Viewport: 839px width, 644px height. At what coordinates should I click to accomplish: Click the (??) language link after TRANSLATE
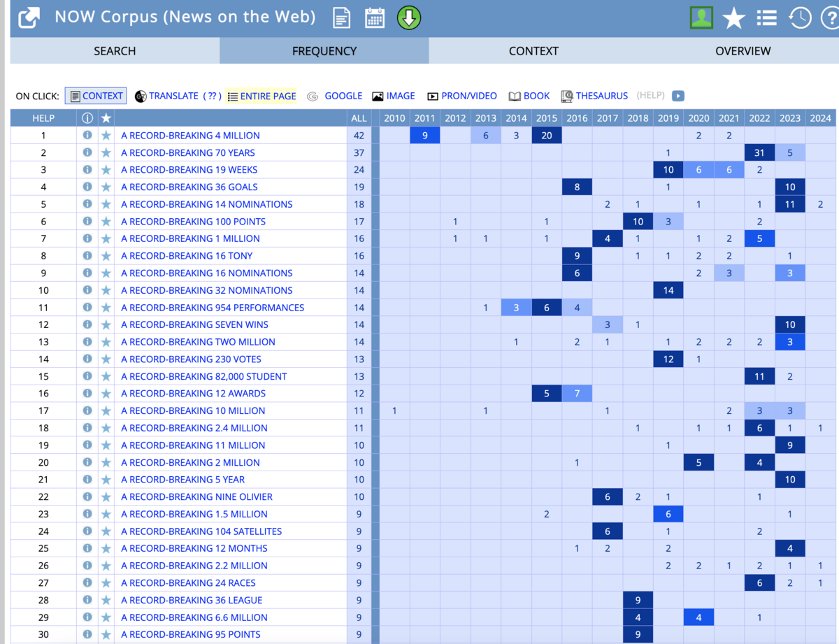[x=212, y=96]
